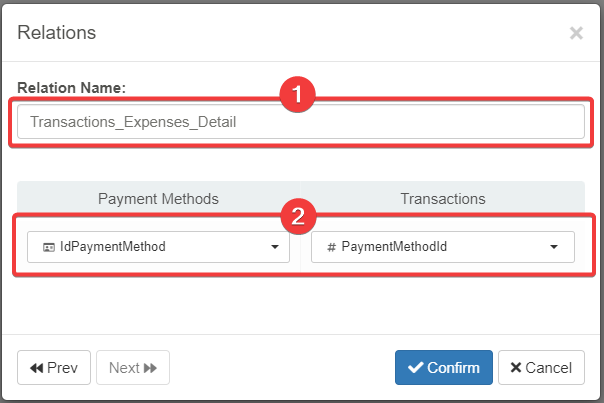This screenshot has height=403, width=604.
Task: Click the hash icon beside PaymentMethodId
Action: point(331,247)
